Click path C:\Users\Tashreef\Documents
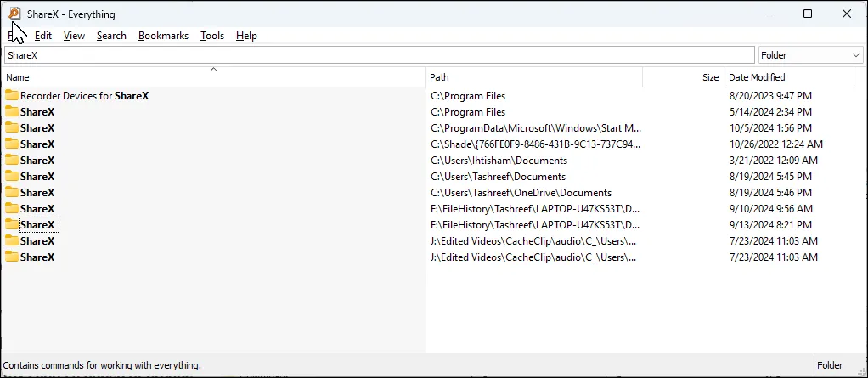This screenshot has width=868, height=378. [x=499, y=177]
